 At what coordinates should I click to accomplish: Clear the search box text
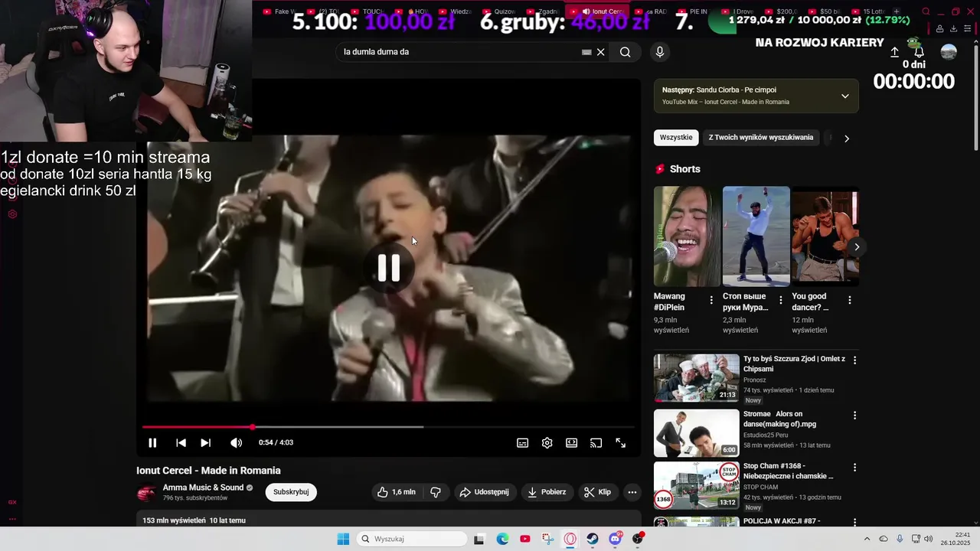click(x=601, y=52)
